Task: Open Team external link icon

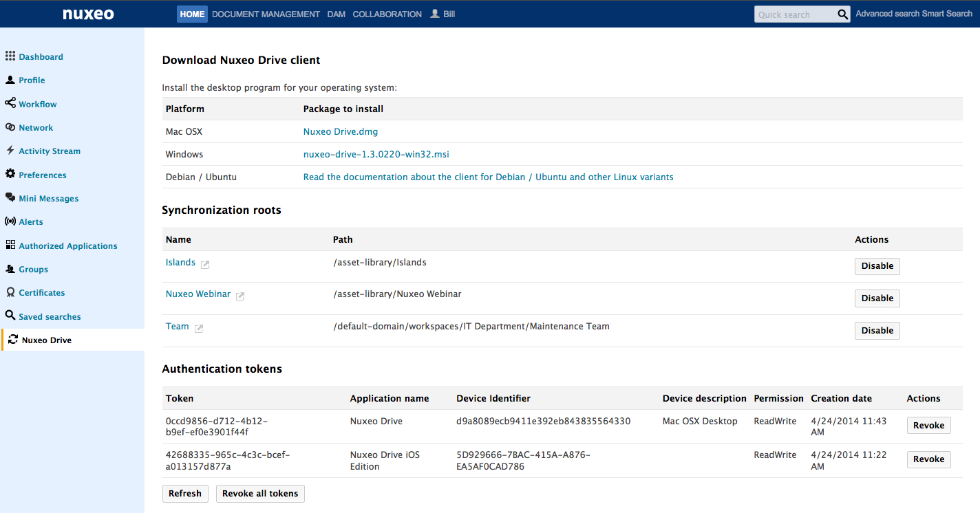Action: pos(199,328)
